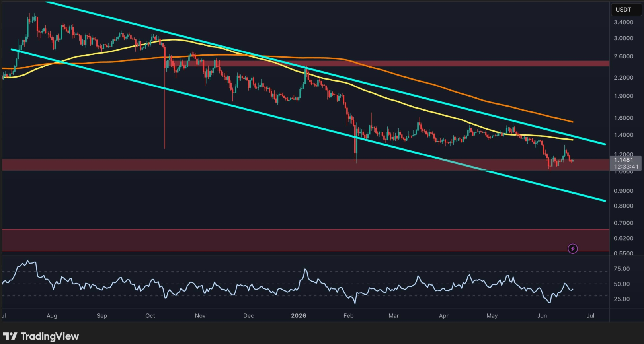
Task: Click the 0.9000 price axis label
Action: click(x=623, y=191)
